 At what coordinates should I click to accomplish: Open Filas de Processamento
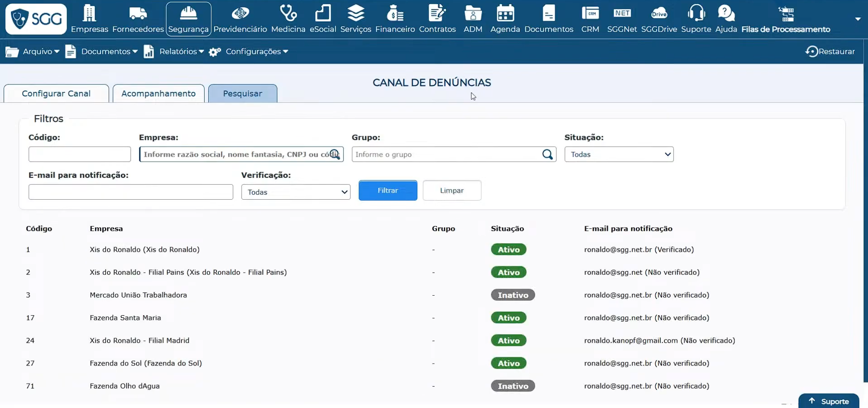[x=786, y=19]
